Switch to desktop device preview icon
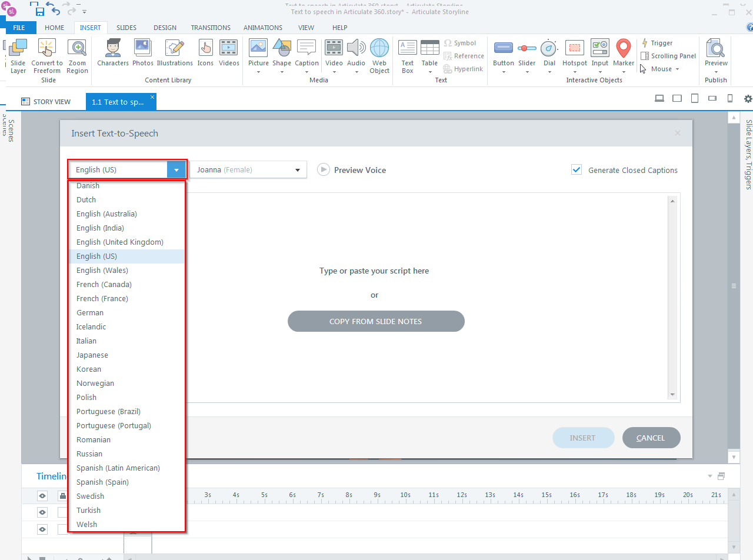Screen dimensions: 753x560 (x=659, y=98)
